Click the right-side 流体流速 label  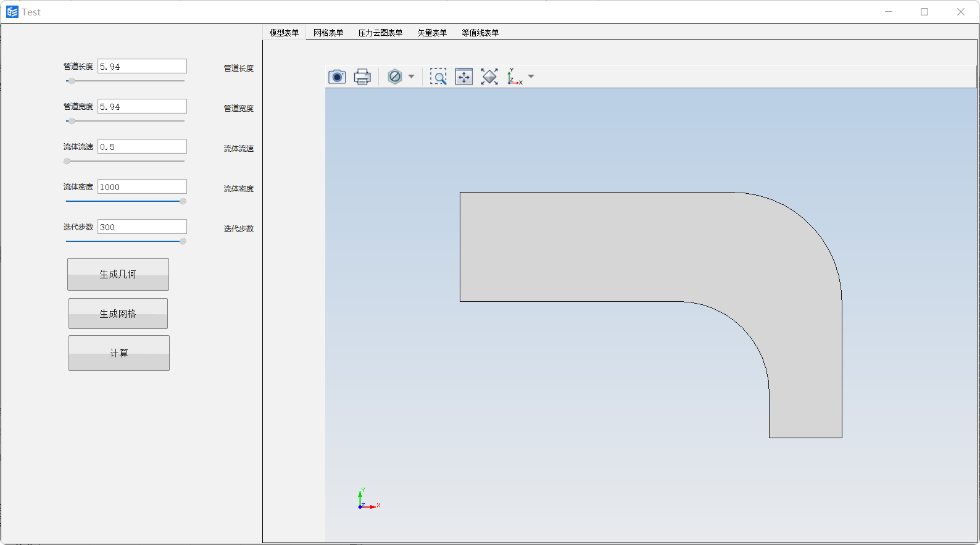(x=239, y=149)
